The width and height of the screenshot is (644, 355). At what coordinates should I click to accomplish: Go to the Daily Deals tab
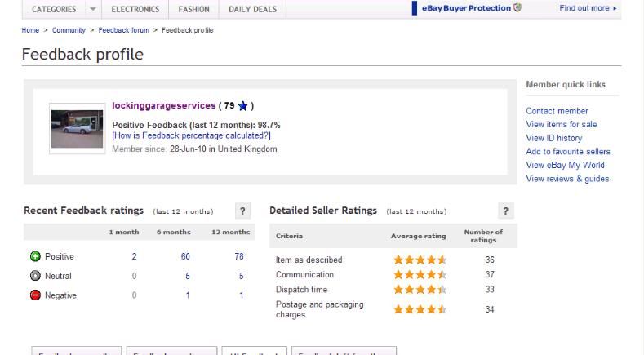[x=252, y=9]
